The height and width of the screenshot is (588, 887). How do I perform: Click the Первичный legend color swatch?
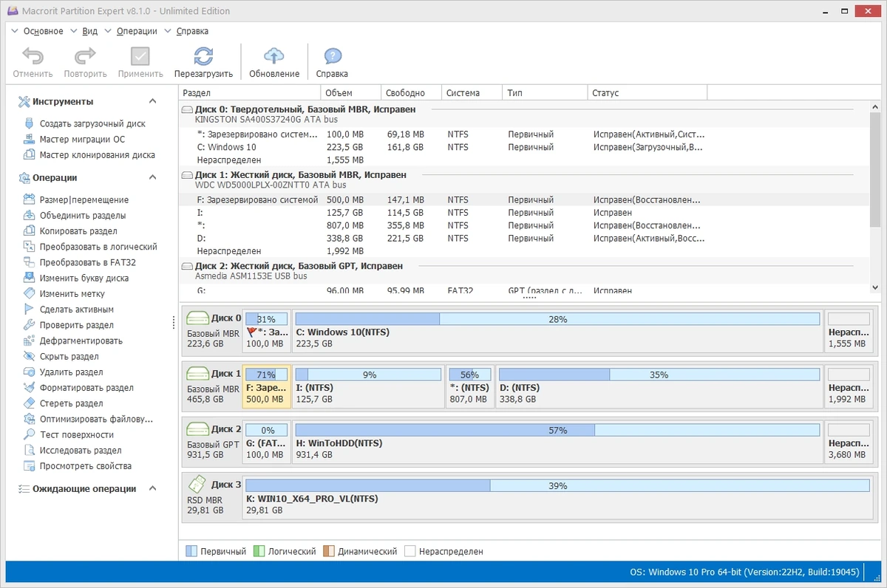(x=191, y=551)
